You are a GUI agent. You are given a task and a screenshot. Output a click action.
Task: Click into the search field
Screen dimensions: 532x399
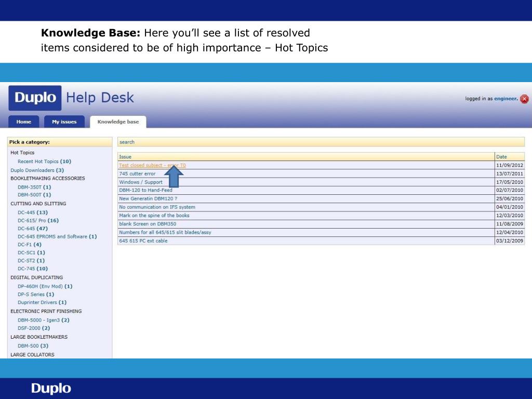[x=321, y=142]
